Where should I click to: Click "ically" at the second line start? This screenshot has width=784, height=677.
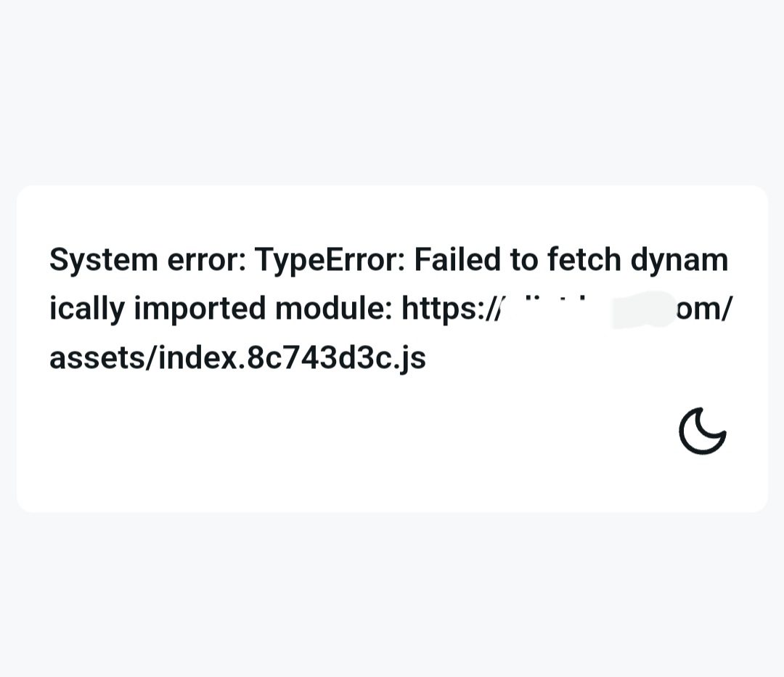pyautogui.click(x=87, y=309)
